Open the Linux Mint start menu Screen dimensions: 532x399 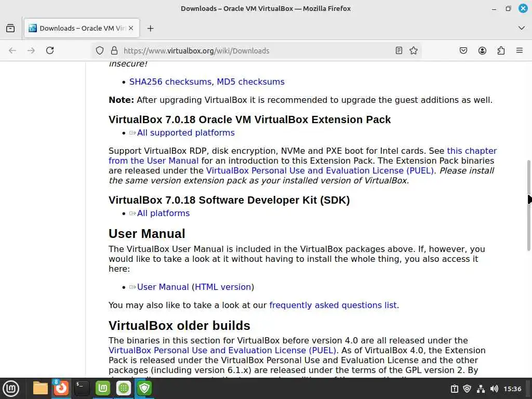[x=11, y=389]
